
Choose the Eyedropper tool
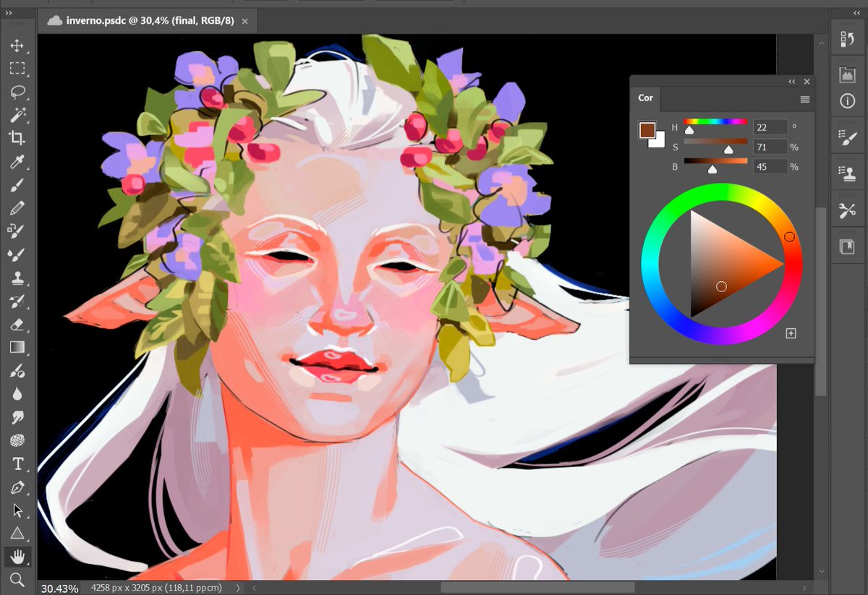tap(17, 162)
